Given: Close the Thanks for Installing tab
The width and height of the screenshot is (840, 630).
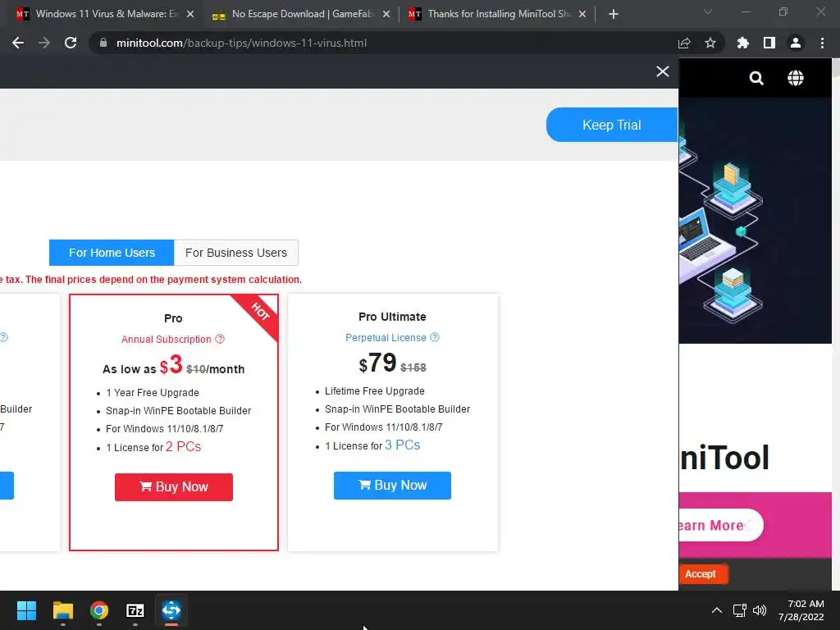Looking at the screenshot, I should coord(582,14).
